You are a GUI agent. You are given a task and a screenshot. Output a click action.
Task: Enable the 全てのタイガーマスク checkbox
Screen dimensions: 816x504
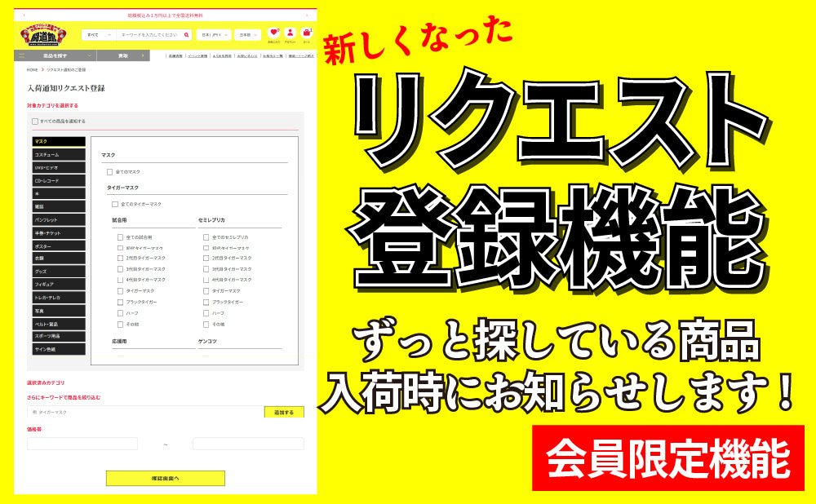[115, 204]
